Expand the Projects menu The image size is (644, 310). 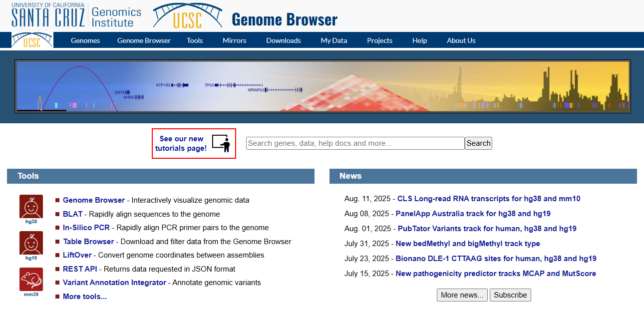coord(379,40)
